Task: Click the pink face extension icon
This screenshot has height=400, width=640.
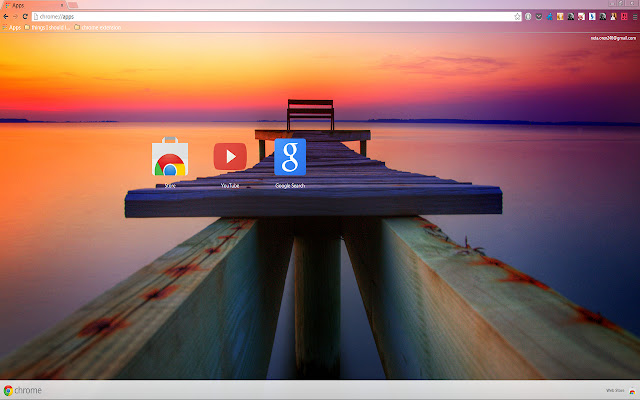Action: [x=624, y=16]
